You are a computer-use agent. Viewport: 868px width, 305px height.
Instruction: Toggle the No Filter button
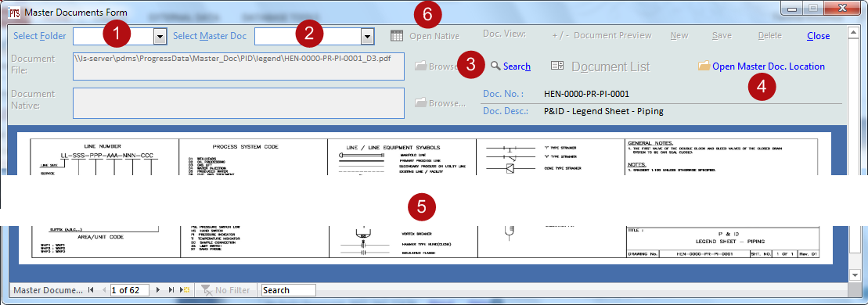(226, 290)
